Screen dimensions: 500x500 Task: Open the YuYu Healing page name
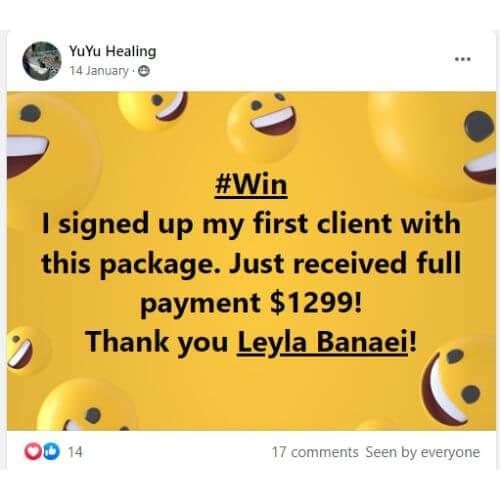(x=113, y=51)
